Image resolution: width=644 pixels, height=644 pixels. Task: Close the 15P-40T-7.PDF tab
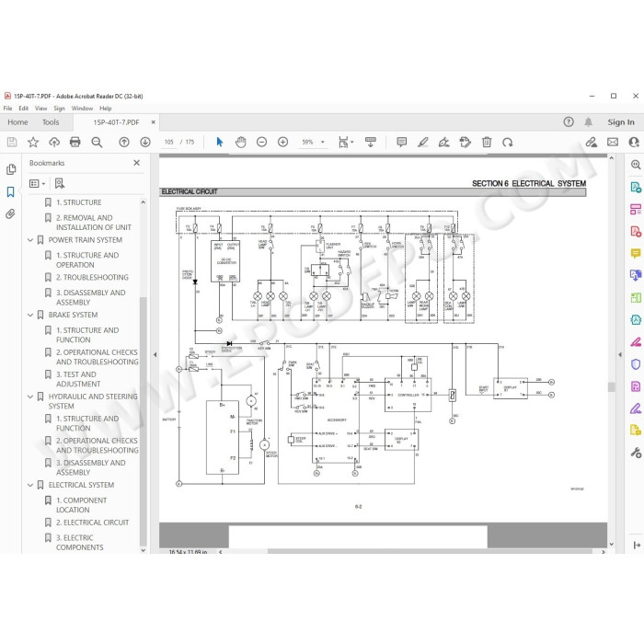coord(154,122)
